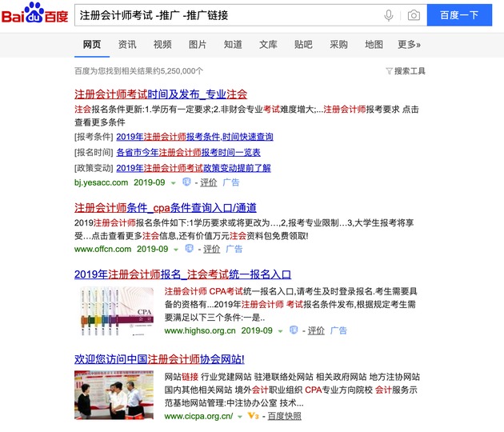504x432 pixels.
Task: Click the [政策变动] label
Action: pos(94,168)
